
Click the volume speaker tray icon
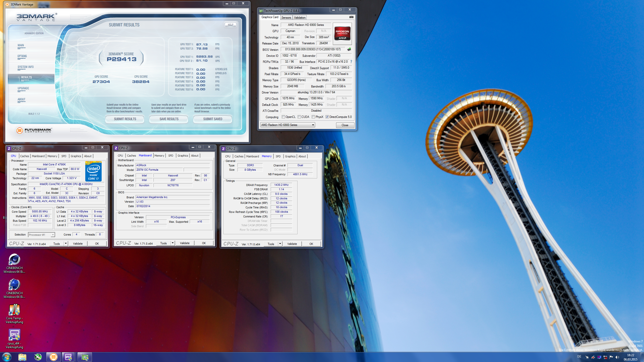click(617, 357)
